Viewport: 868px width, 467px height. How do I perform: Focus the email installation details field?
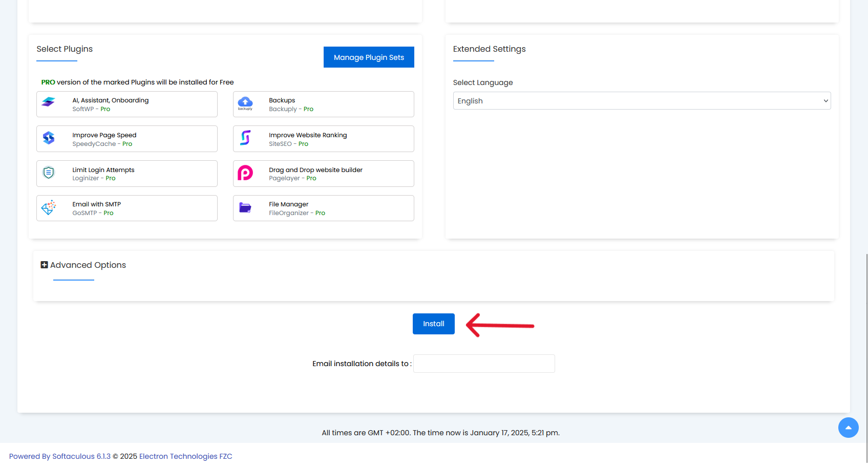coord(484,364)
